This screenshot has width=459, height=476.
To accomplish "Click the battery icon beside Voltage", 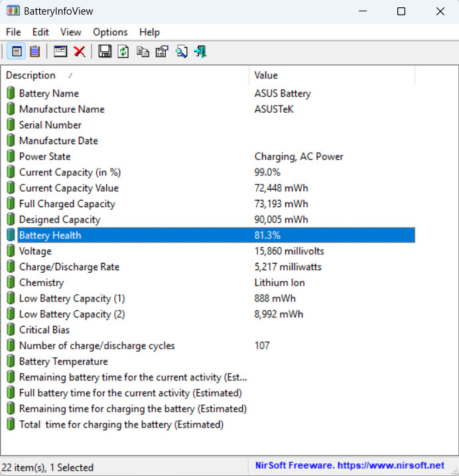I will pyautogui.click(x=11, y=251).
